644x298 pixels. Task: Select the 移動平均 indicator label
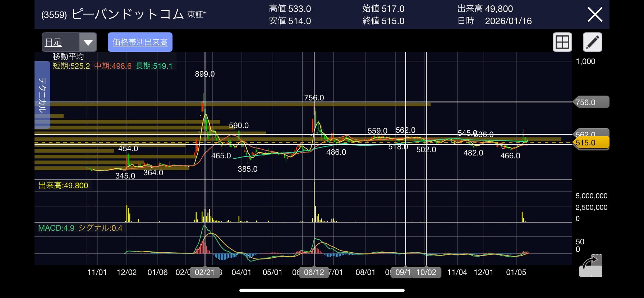(68, 57)
